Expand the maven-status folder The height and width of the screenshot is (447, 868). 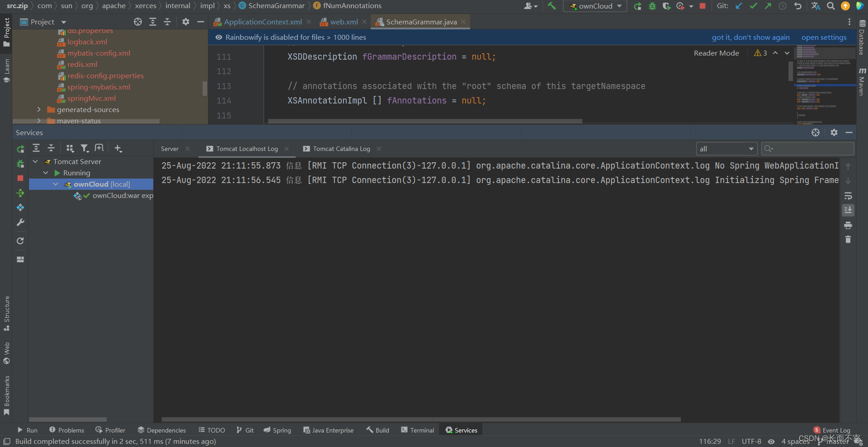pyautogui.click(x=39, y=121)
